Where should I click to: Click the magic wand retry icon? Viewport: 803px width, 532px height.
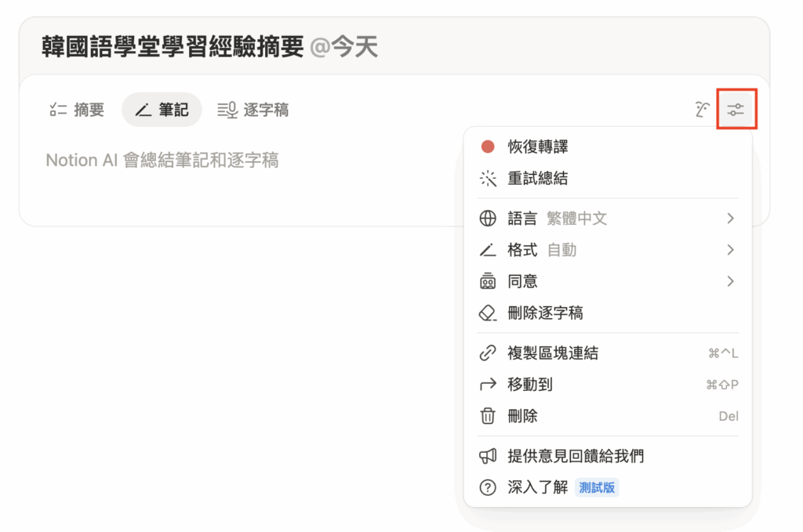(488, 179)
